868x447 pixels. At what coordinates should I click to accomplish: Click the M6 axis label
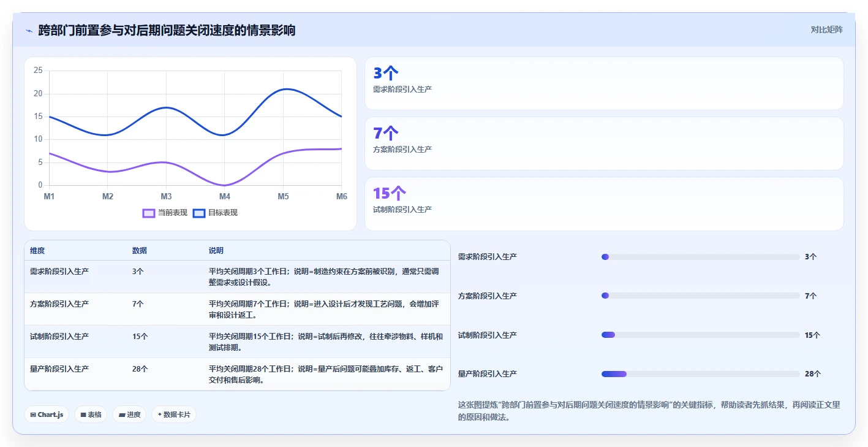pos(342,196)
